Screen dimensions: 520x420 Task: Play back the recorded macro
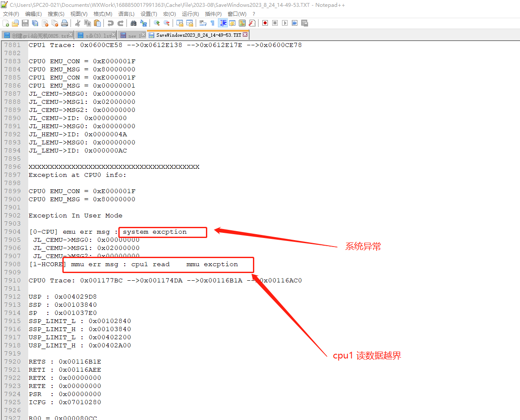pos(285,23)
